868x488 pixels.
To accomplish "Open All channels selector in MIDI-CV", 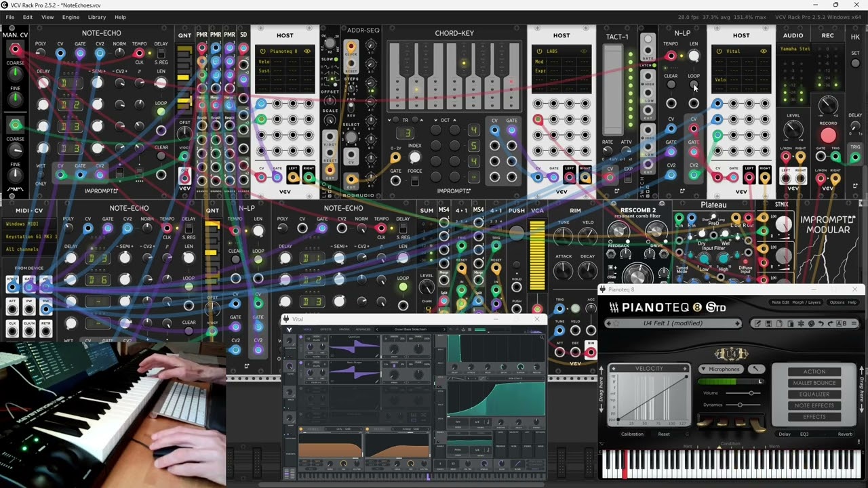I will point(28,249).
